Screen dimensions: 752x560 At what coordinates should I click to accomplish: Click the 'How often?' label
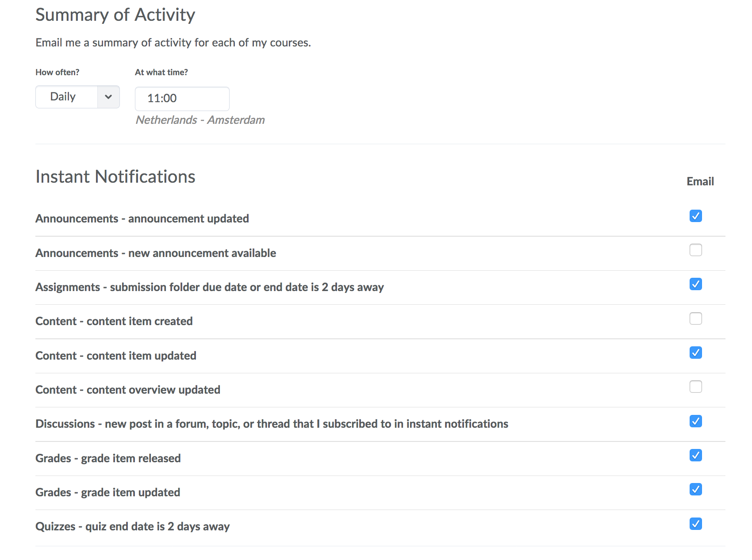[x=58, y=72]
